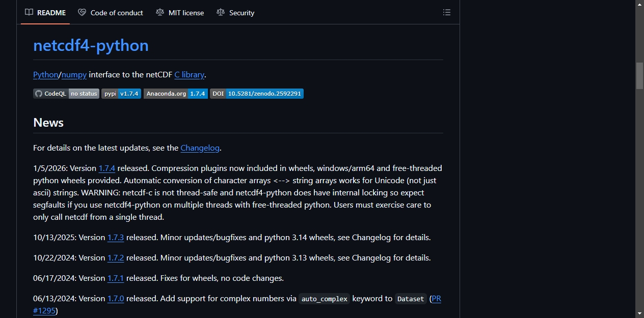
Task: Open the README tab
Action: (x=45, y=13)
